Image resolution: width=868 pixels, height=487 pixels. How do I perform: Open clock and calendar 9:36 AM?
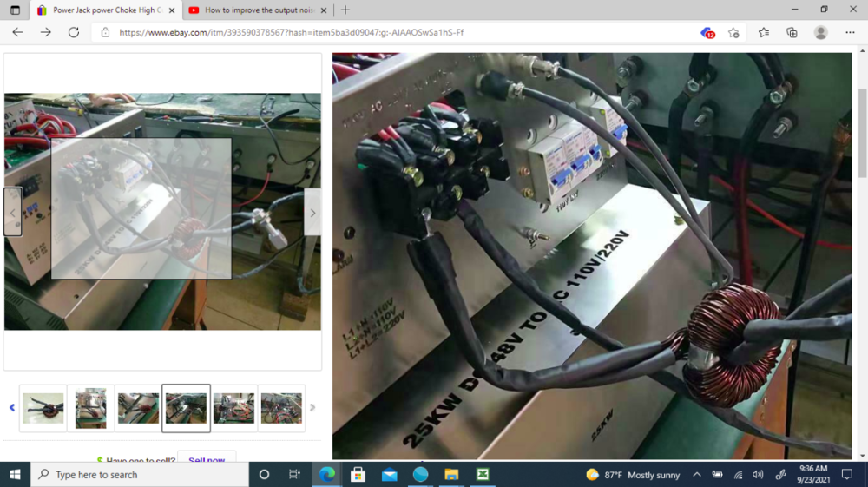[813, 474]
